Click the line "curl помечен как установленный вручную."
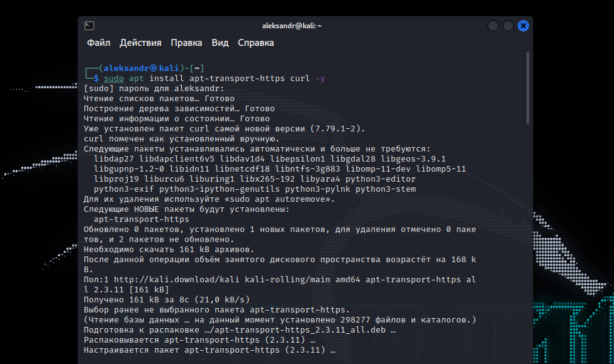This screenshot has height=364, width=614. pyautogui.click(x=182, y=138)
